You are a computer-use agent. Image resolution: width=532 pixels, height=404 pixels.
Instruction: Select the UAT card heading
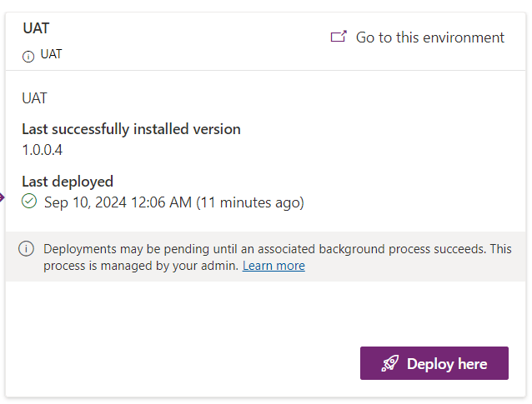[36, 28]
